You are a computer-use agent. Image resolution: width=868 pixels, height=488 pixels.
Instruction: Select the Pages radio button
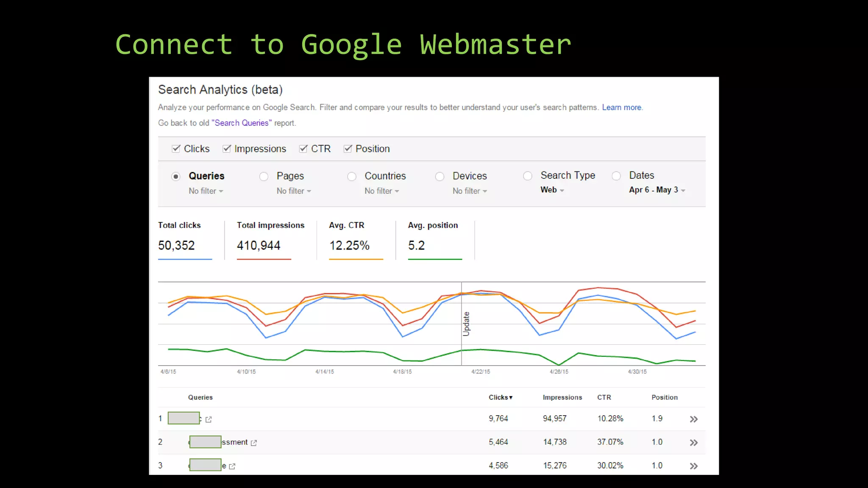pyautogui.click(x=264, y=176)
